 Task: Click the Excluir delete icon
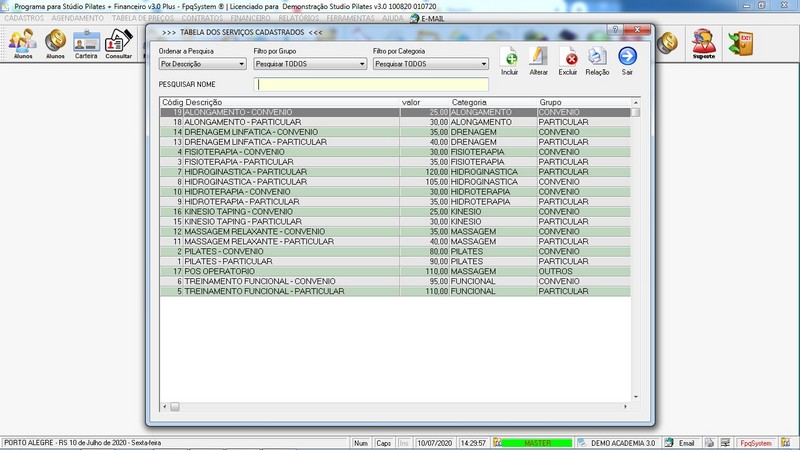(x=567, y=61)
